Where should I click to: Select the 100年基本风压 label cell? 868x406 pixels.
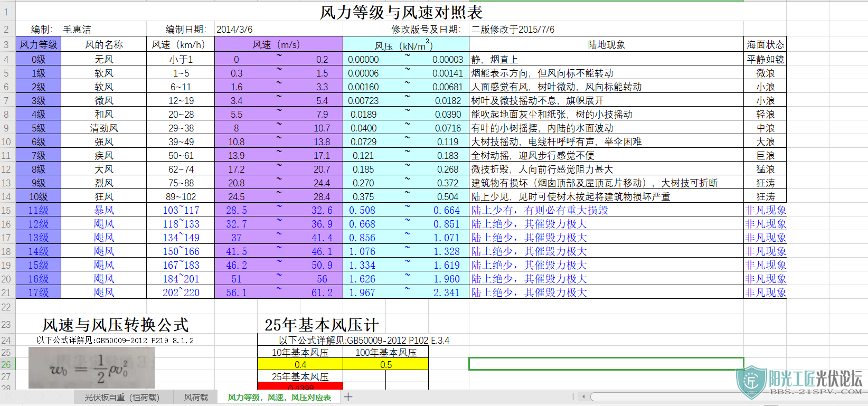click(386, 352)
